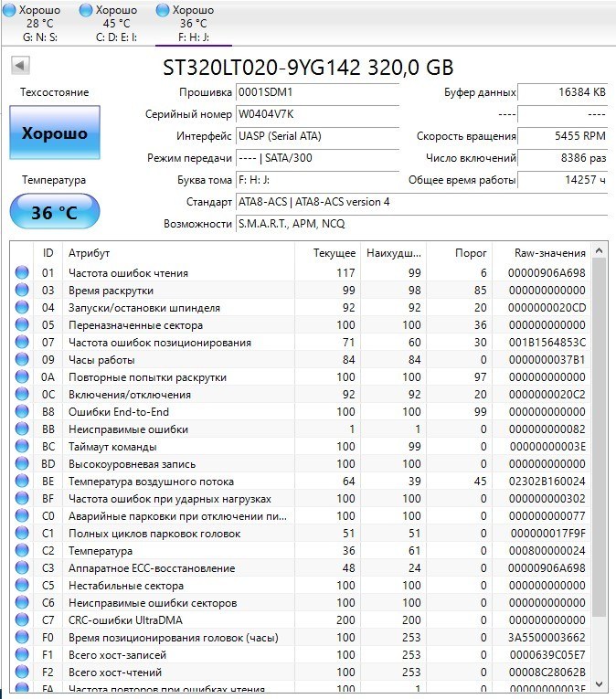
Task: Click the disk title ST320LT020-9YG142 320,0 GB
Action: click(308, 68)
